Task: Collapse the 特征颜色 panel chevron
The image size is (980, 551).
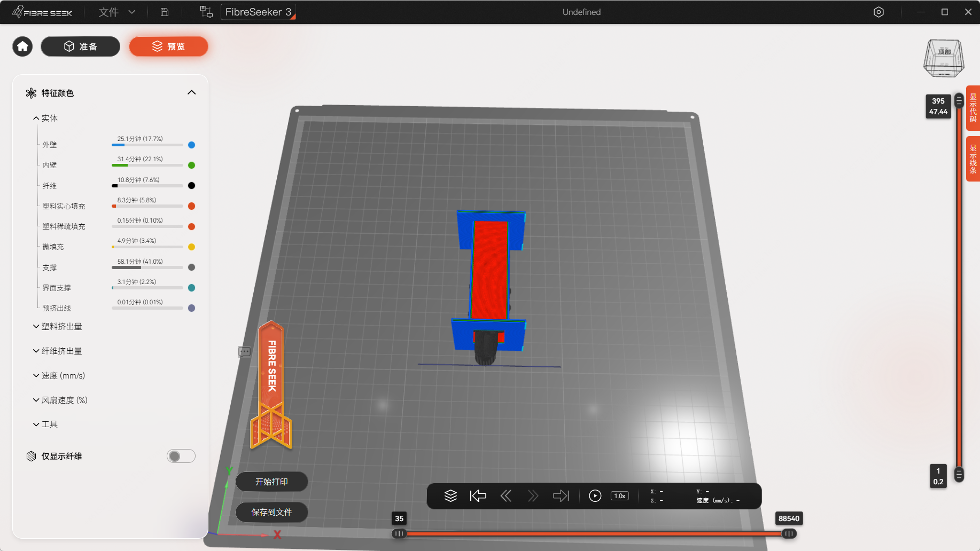Action: [191, 92]
